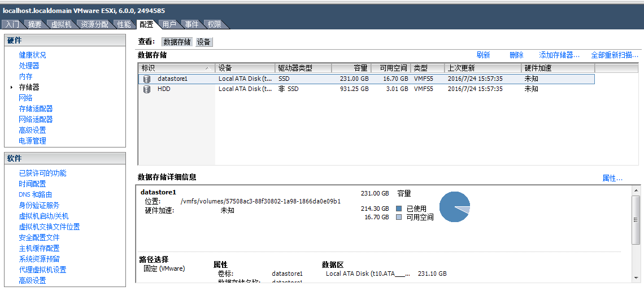
Task: Switch to the 摘要 tab
Action: coord(35,25)
